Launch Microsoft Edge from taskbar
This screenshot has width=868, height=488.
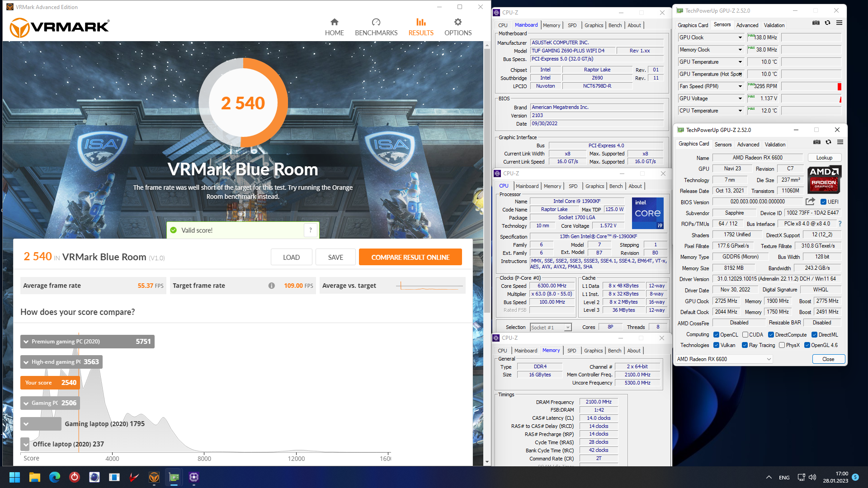click(x=55, y=477)
